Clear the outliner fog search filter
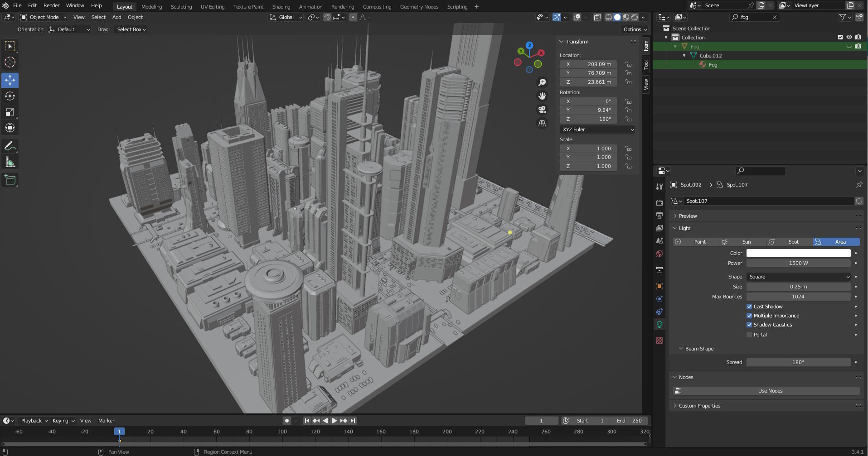This screenshot has width=868, height=456. pos(775,17)
